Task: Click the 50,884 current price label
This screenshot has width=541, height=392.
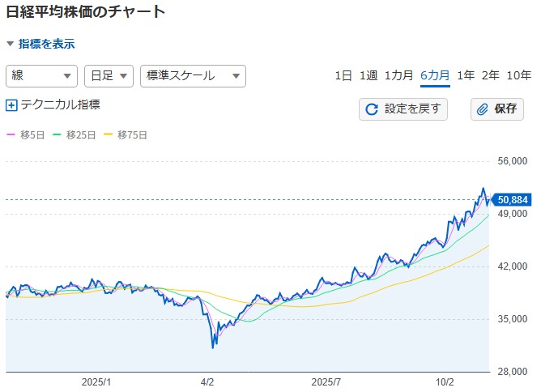Action: click(513, 199)
